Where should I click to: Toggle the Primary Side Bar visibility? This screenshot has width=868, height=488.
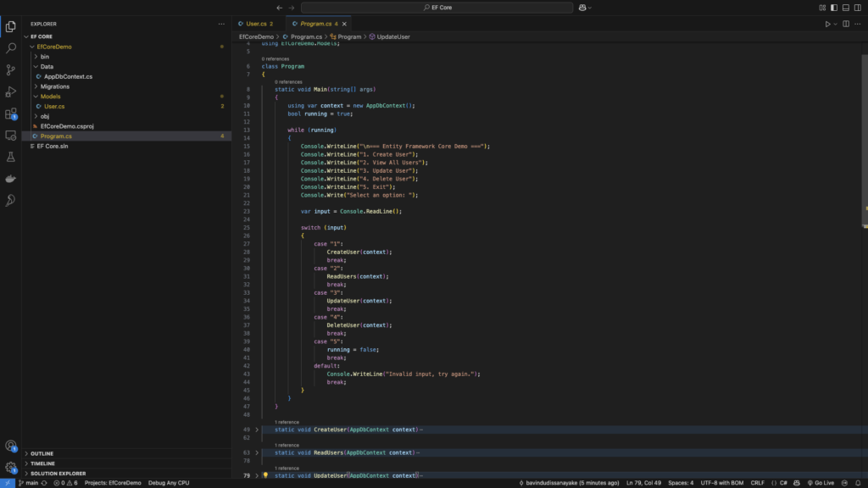pos(834,8)
